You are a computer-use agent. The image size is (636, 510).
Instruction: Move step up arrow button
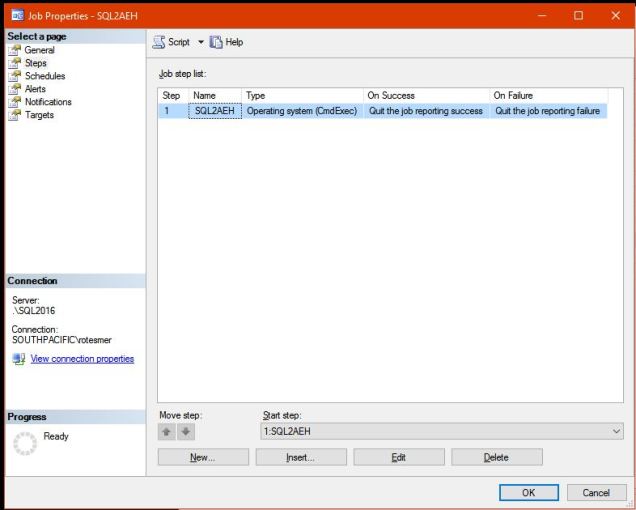tap(166, 432)
